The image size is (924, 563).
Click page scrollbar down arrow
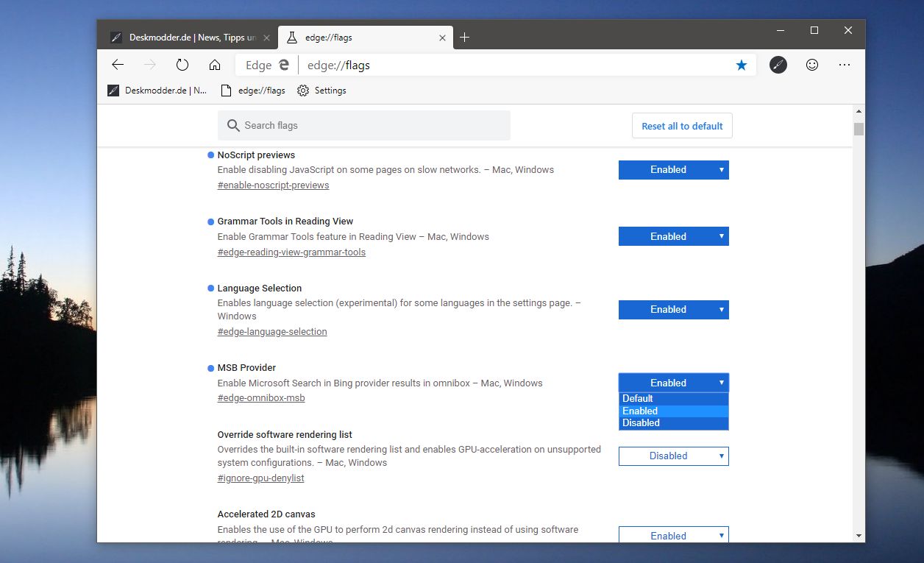tap(859, 537)
